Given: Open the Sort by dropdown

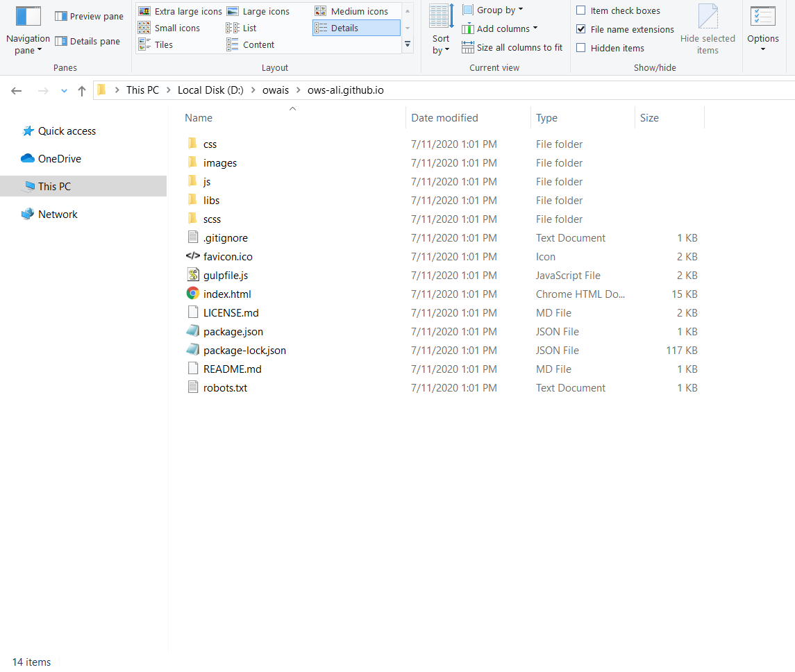Looking at the screenshot, I should [x=441, y=31].
